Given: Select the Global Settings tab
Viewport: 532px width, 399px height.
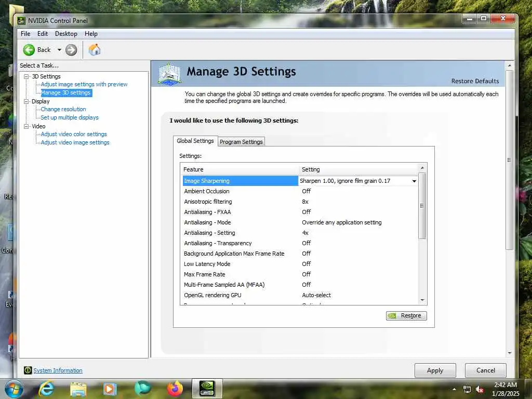Looking at the screenshot, I should point(195,141).
